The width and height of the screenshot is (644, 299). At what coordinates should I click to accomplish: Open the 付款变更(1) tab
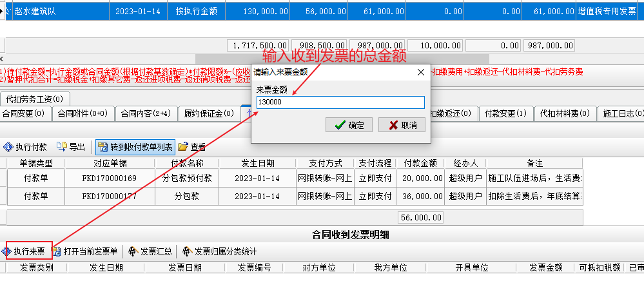[506, 114]
